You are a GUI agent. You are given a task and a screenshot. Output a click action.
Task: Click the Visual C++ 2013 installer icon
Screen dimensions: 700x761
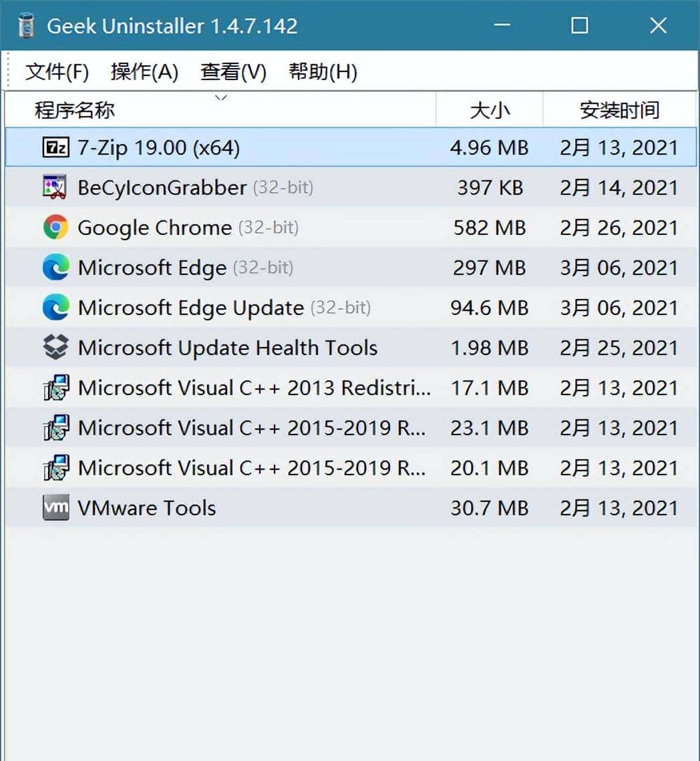56,388
